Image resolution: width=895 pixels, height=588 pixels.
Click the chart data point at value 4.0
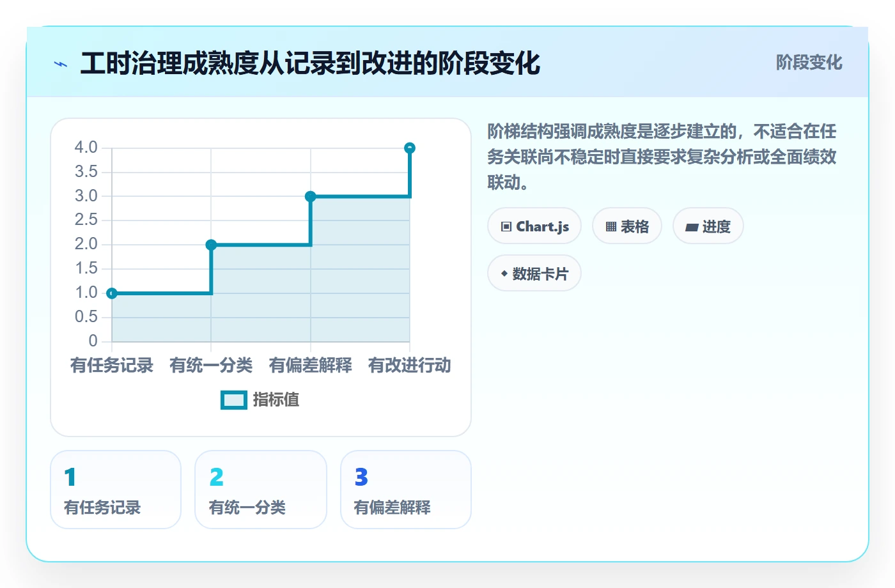pos(410,148)
